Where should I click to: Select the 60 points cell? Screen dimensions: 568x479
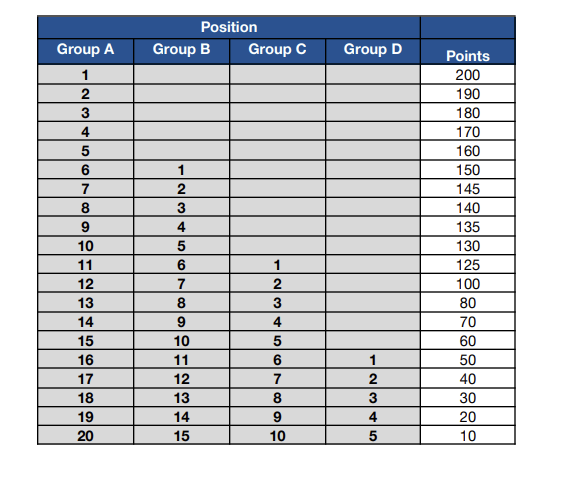point(468,341)
